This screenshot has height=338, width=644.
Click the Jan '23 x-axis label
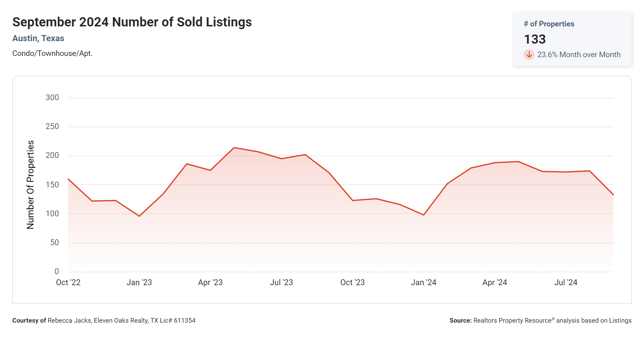[x=139, y=282]
